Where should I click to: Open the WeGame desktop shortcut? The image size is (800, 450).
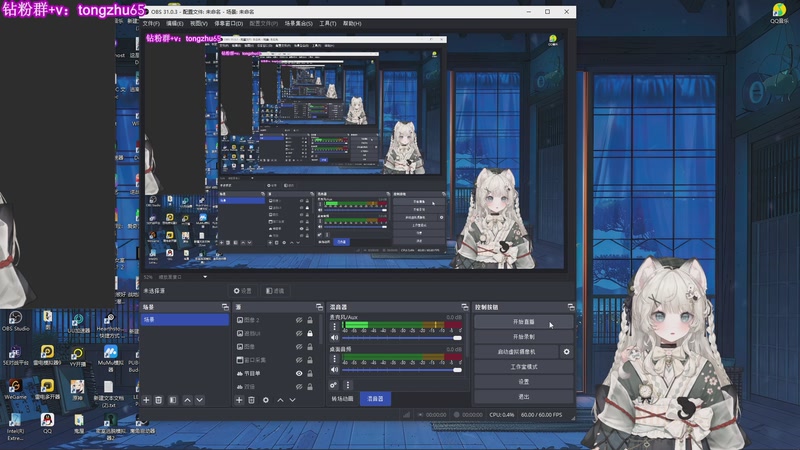coord(15,389)
